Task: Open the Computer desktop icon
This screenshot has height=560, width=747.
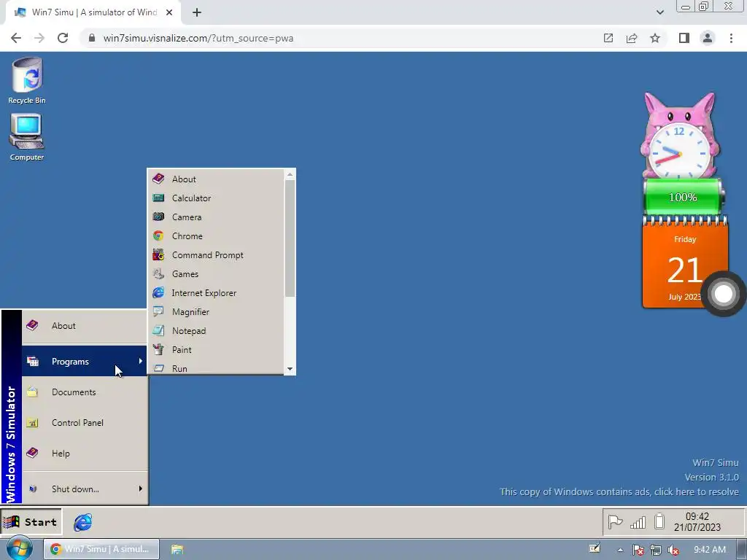Action: [x=27, y=137]
